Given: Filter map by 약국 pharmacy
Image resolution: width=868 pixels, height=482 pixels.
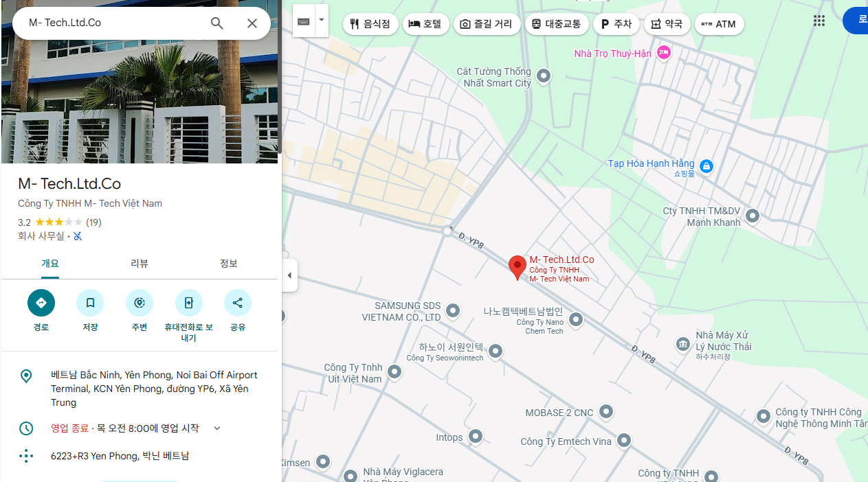Looking at the screenshot, I should pyautogui.click(x=667, y=24).
